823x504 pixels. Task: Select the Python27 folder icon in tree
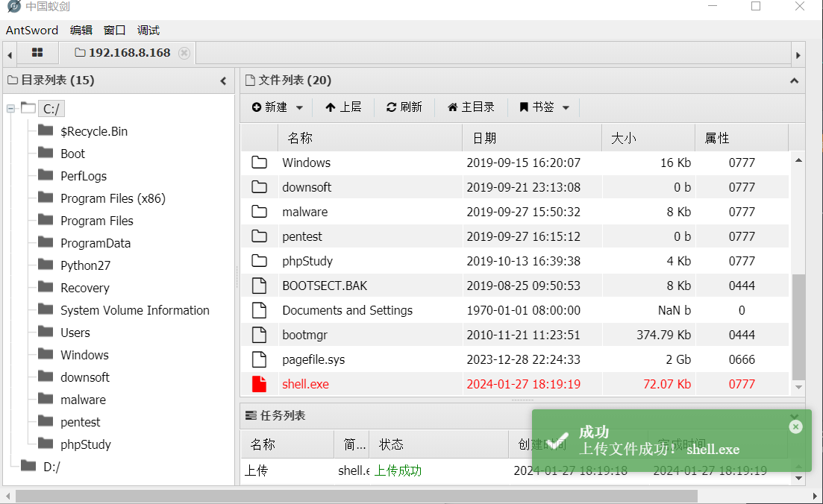pos(46,265)
